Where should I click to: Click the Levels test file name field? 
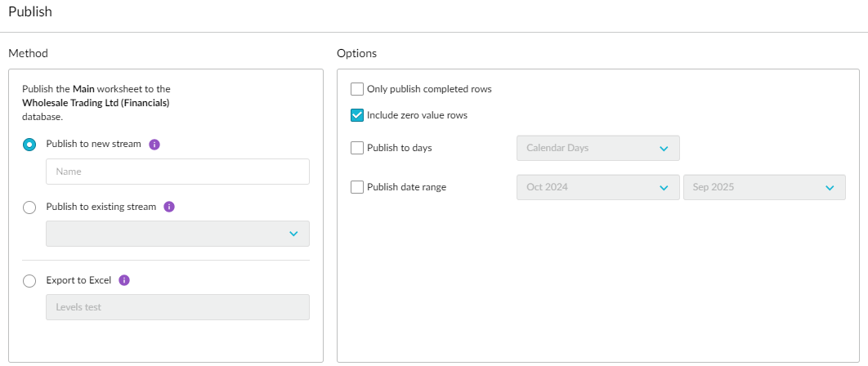177,307
